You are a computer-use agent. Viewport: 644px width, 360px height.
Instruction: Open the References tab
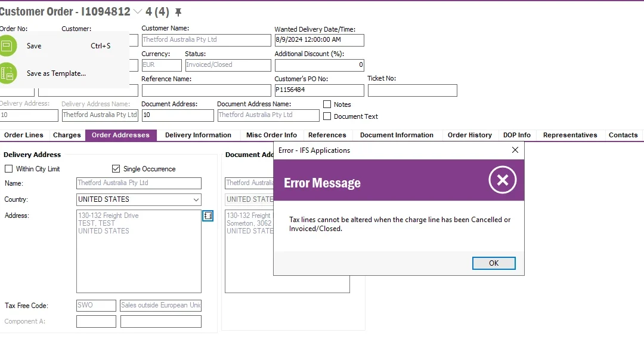327,135
